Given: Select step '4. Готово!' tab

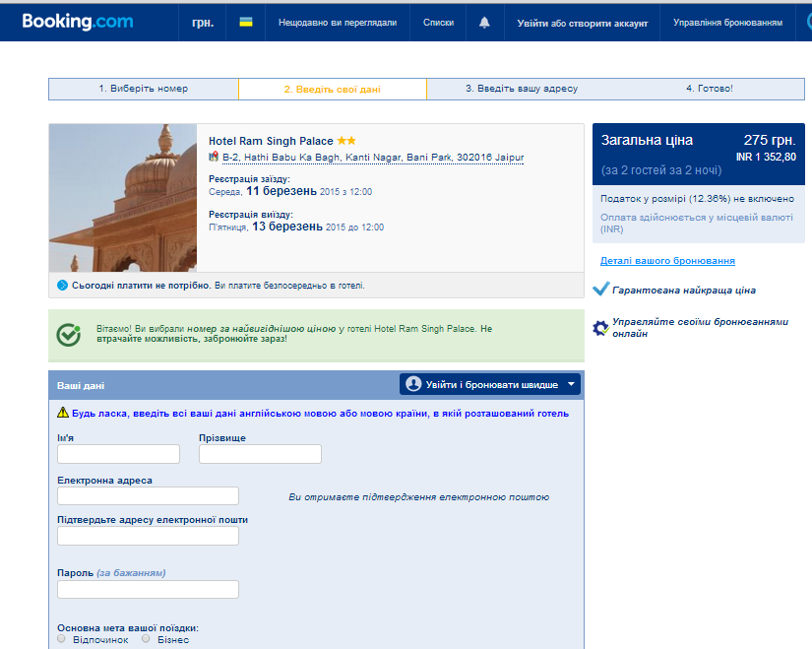Looking at the screenshot, I should 710,89.
